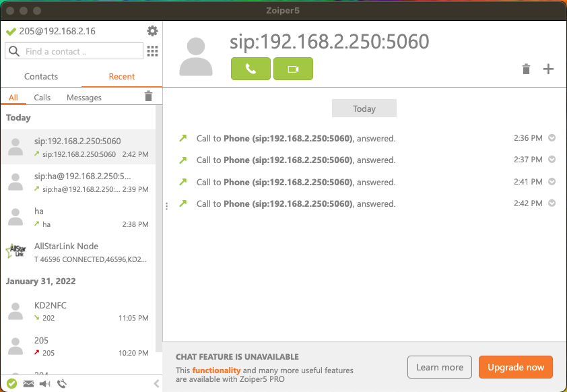Open the account settings gear
The width and height of the screenshot is (567, 392).
[152, 31]
